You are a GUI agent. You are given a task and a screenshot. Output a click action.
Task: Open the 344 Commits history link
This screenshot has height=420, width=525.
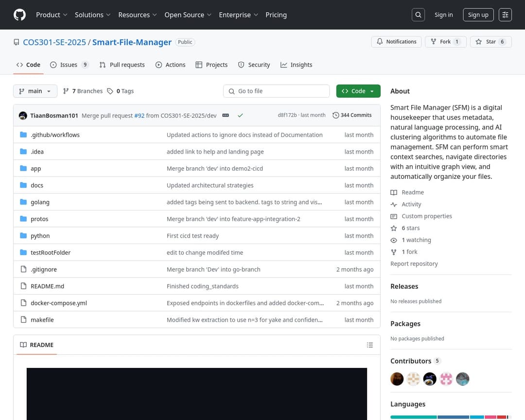coord(352,115)
